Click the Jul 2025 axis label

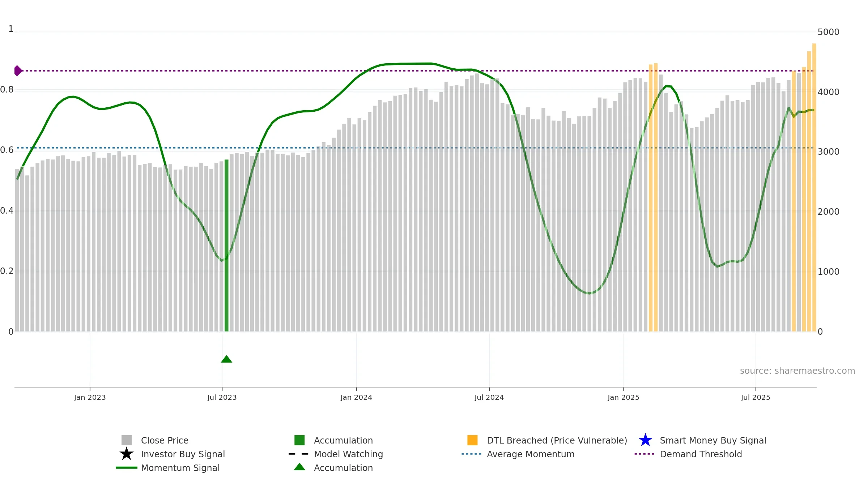[756, 398]
